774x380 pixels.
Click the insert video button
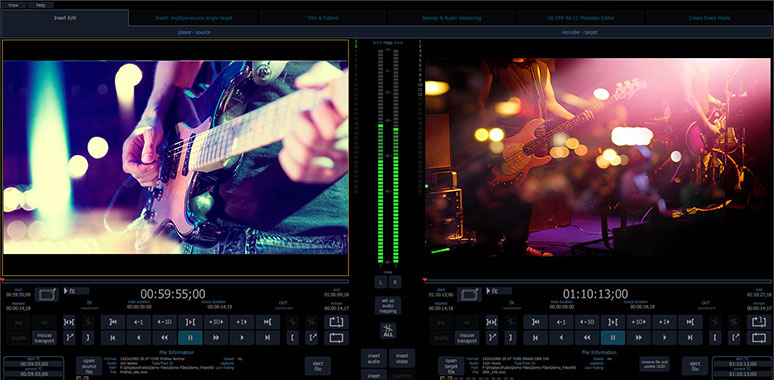[x=402, y=358]
